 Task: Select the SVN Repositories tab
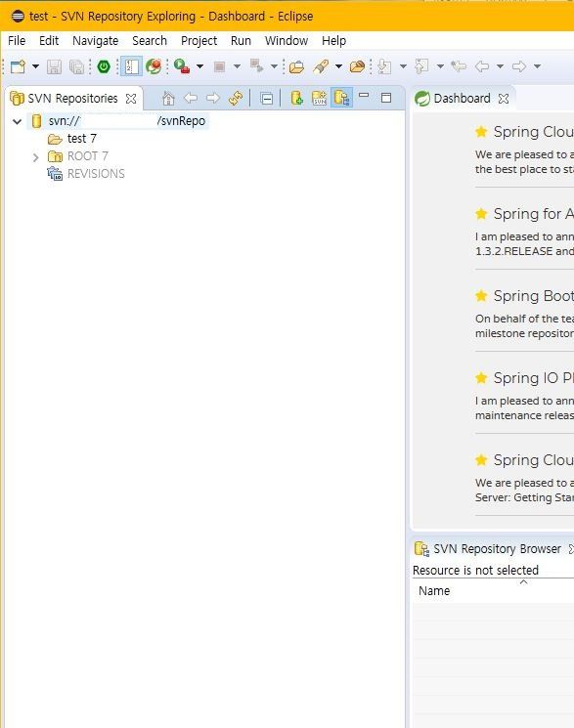pos(73,99)
